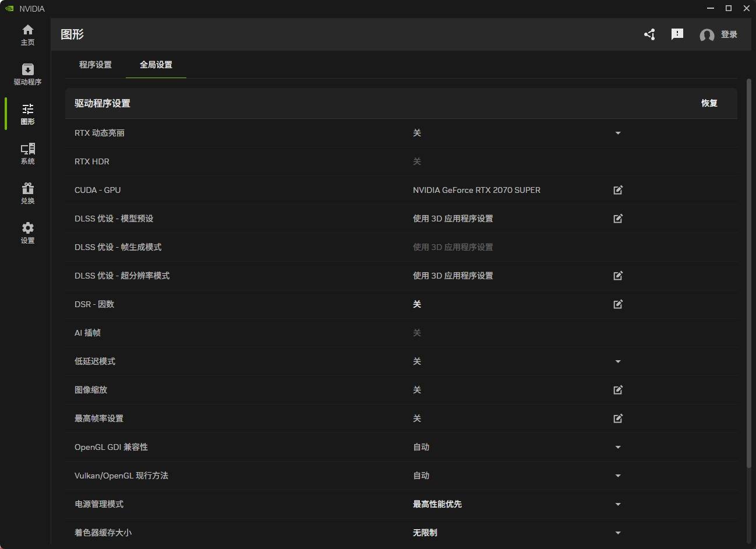756x549 pixels.
Task: Click the vertical scrollbar on the right
Action: click(749, 274)
